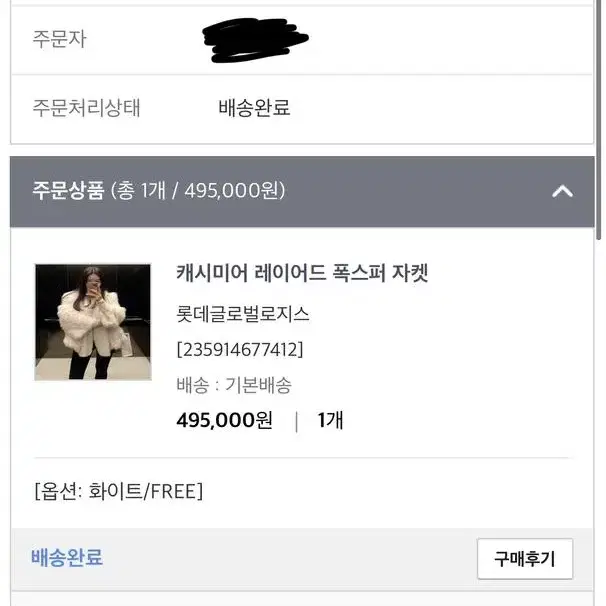The width and height of the screenshot is (606, 606).
Task: Click the 배송 : 기본배송 delivery type text
Action: point(234,385)
